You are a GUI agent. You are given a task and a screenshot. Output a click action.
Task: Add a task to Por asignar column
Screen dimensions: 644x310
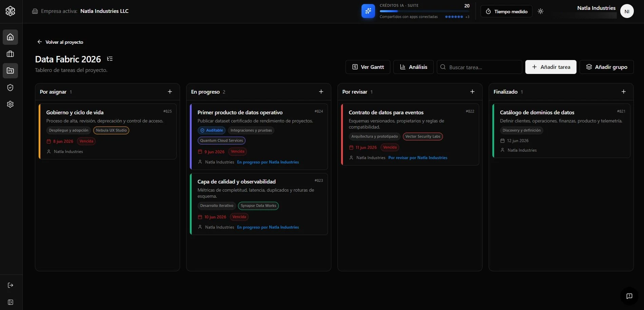tap(170, 92)
